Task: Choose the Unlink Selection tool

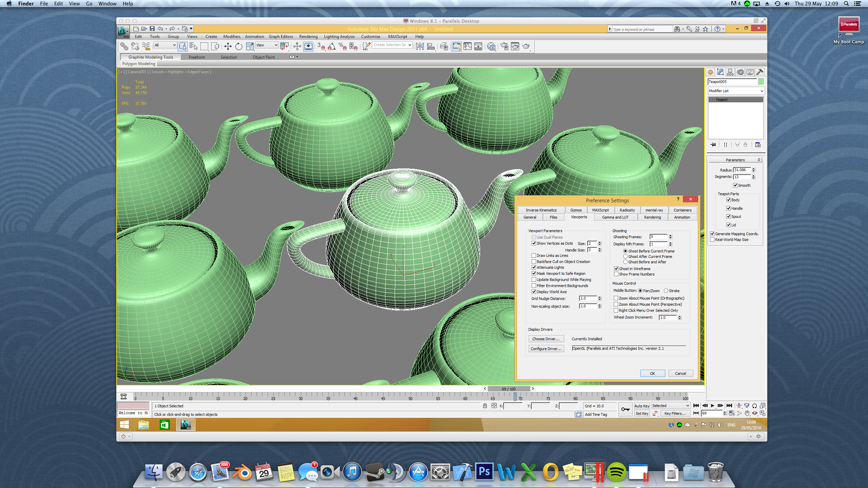Action: click(x=135, y=46)
